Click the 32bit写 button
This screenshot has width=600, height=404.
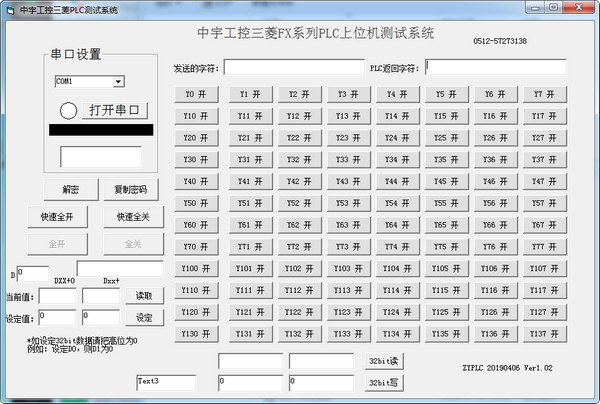384,383
